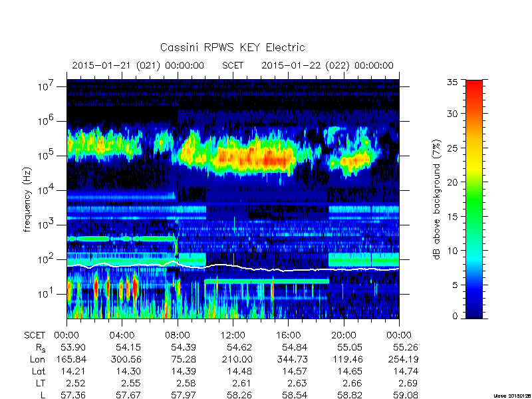Click the Lon value 165.84
The width and height of the screenshot is (532, 399).
71,359
